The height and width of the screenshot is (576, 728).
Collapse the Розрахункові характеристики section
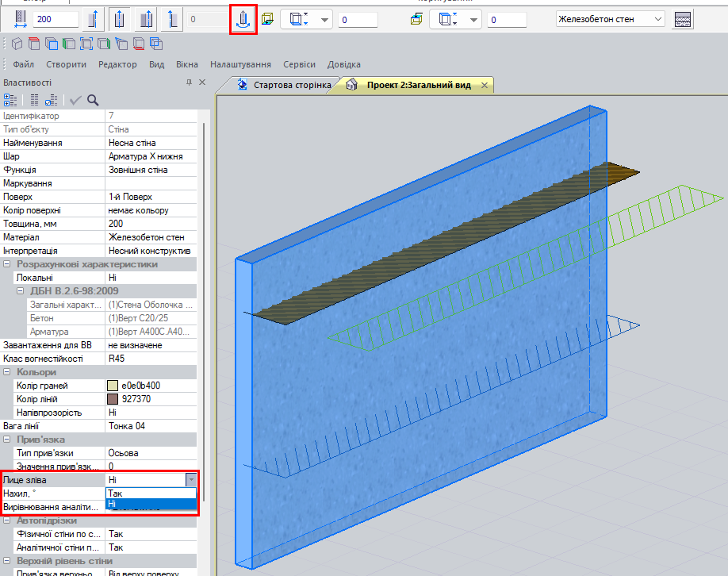tap(7, 264)
